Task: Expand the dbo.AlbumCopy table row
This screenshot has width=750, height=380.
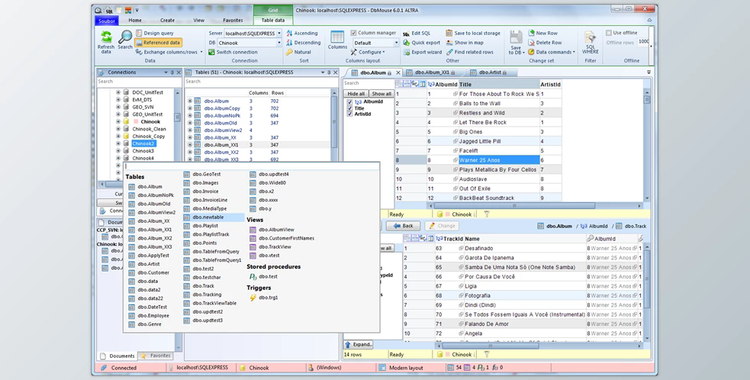Action: tap(190, 109)
